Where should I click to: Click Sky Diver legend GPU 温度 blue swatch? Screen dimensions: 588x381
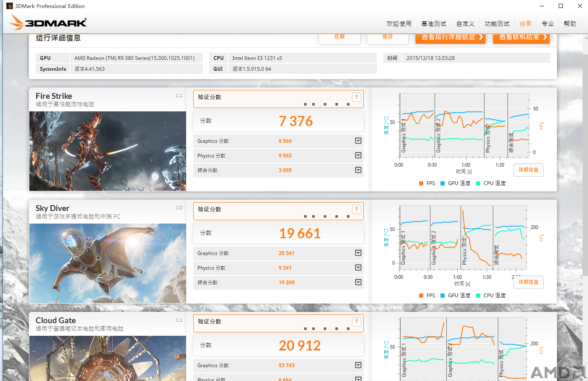[x=443, y=296]
